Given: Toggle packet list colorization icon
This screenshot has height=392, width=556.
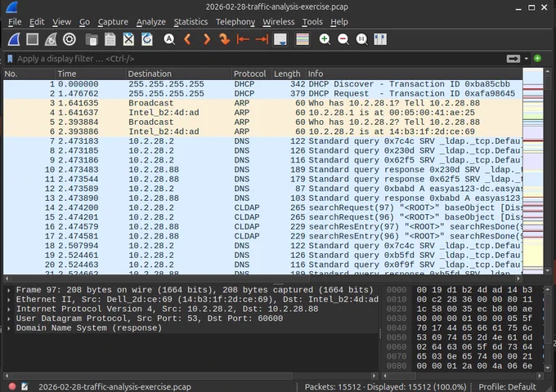Looking at the screenshot, I should pos(303,39).
